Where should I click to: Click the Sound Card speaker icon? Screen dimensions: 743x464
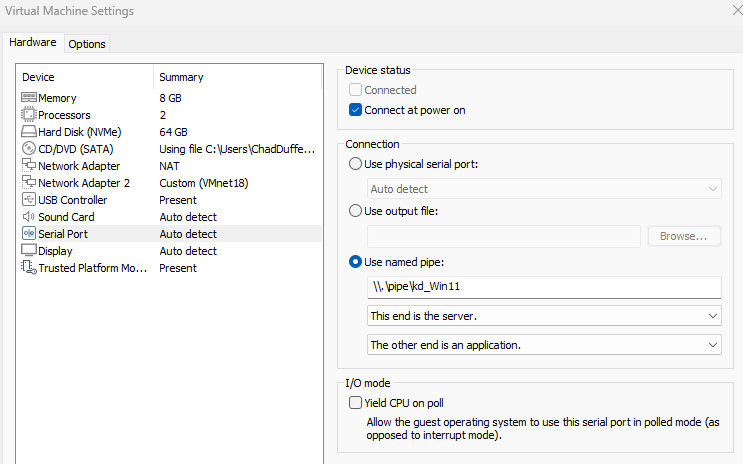[29, 217]
